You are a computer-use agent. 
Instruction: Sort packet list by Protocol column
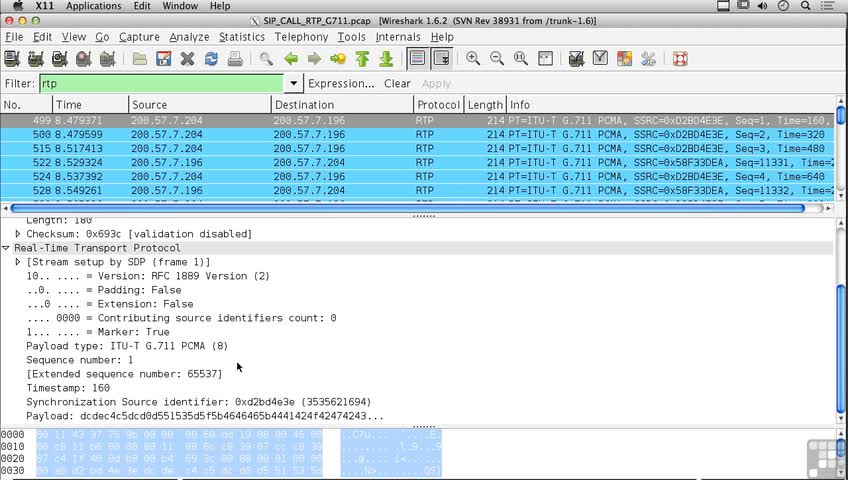(439, 104)
